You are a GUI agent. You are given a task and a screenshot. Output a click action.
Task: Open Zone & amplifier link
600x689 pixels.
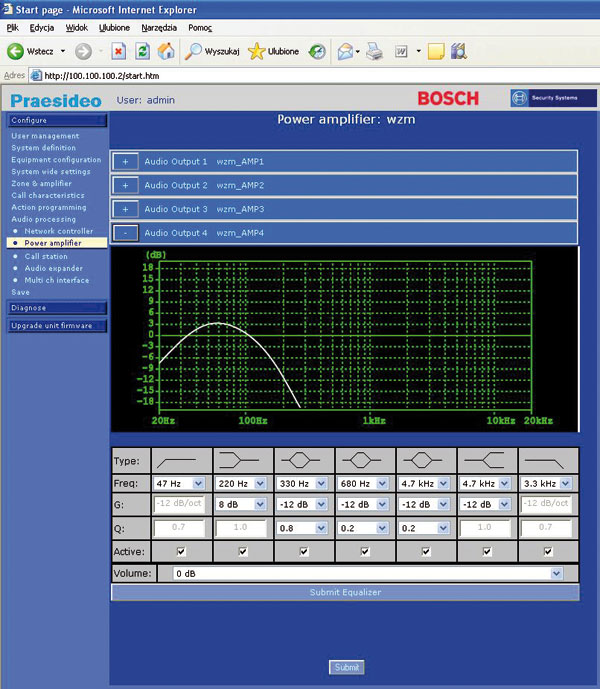41,184
